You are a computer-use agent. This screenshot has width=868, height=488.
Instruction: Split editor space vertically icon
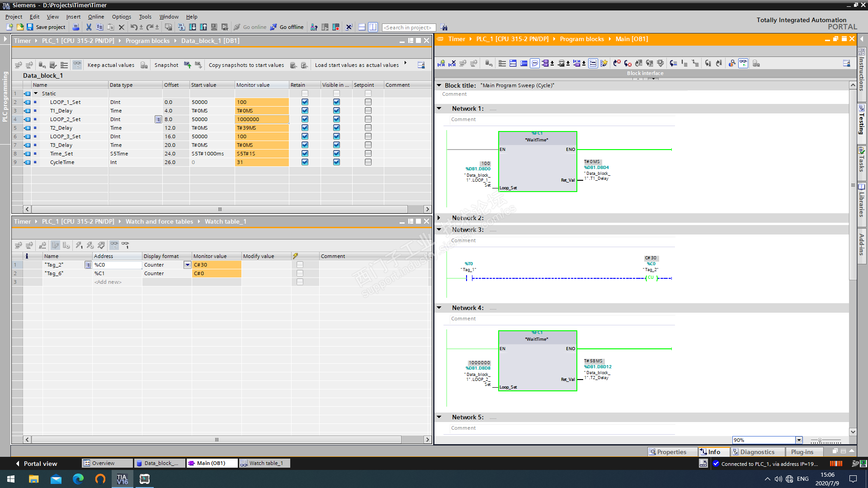pyautogui.click(x=373, y=27)
